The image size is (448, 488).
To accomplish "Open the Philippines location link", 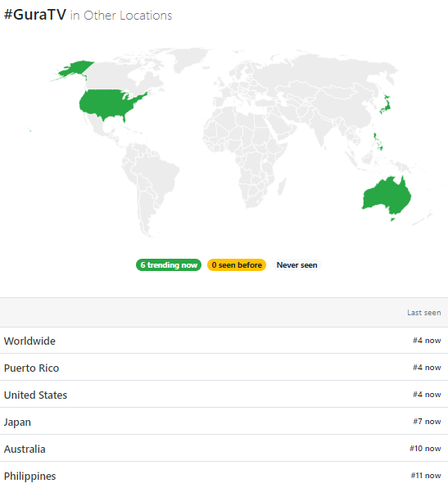I will 29,477.
